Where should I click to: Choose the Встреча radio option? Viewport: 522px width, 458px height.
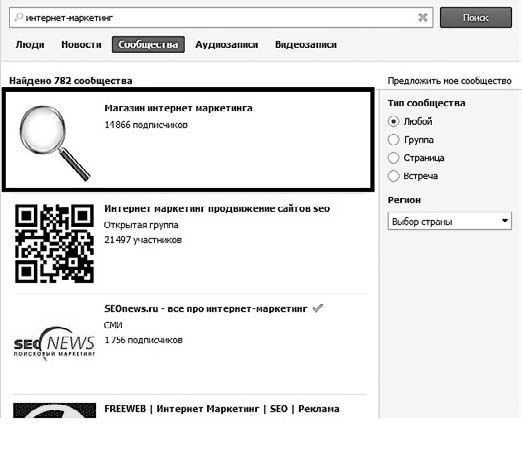(393, 176)
